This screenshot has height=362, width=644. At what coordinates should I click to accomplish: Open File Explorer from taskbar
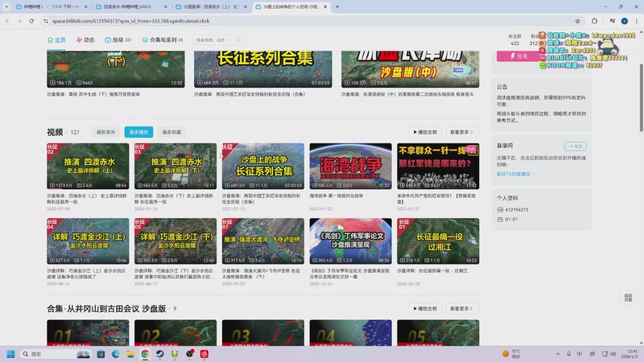130,354
